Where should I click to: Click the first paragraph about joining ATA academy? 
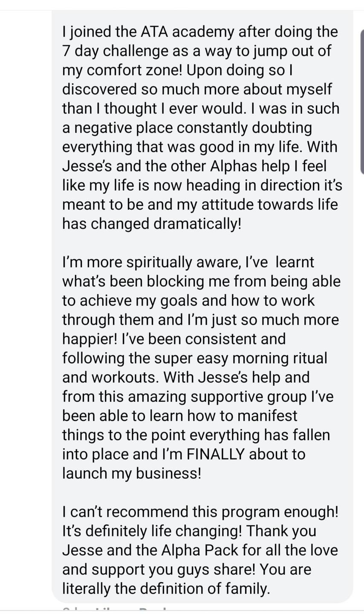coord(202,127)
